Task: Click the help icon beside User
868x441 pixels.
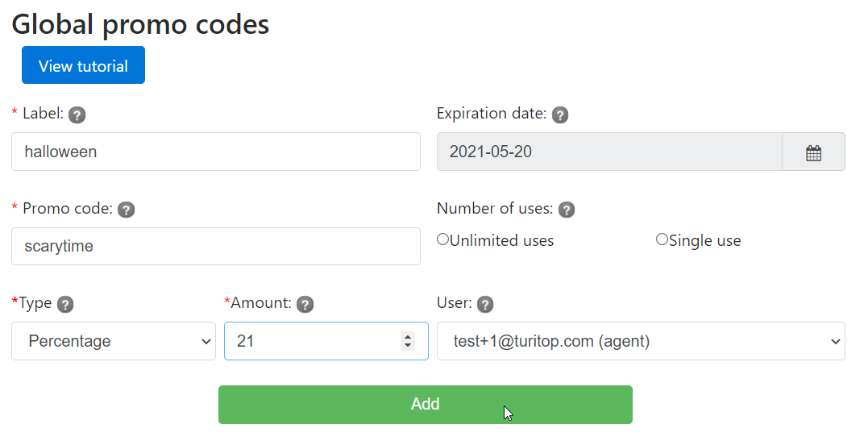Action: tap(485, 304)
